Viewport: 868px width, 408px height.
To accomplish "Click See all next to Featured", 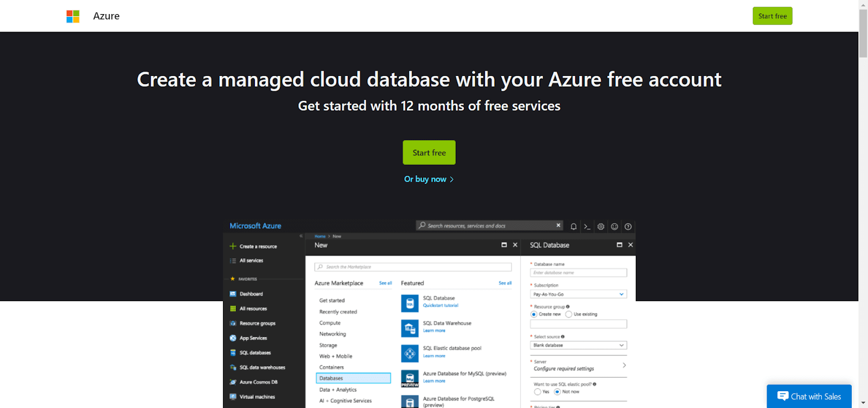I will 505,283.
